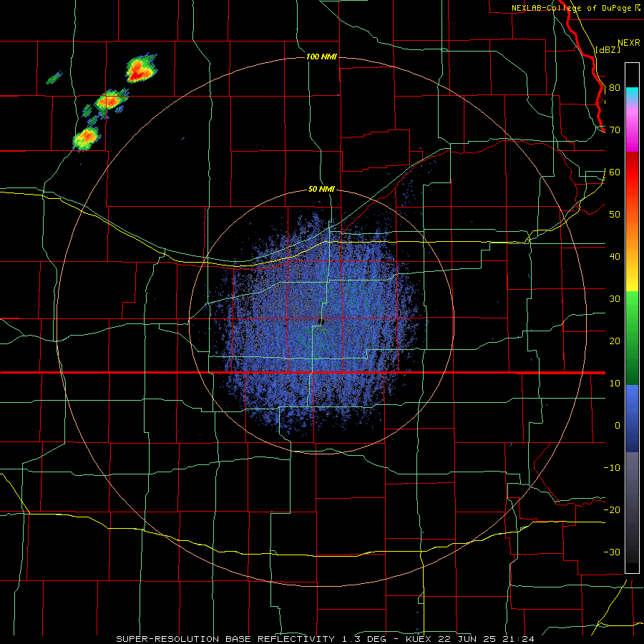Viewport: 644px width, 644px height.
Task: Click the small green echo west of the storms
Action: click(54, 77)
